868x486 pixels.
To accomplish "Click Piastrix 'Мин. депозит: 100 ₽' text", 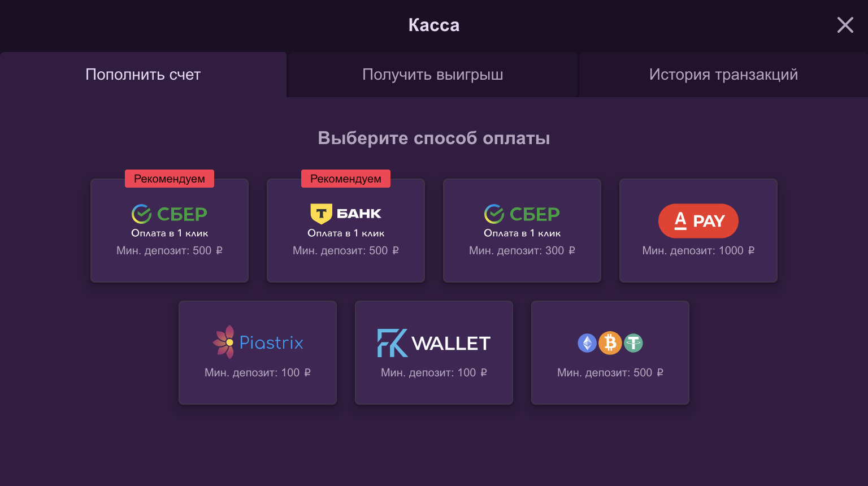I will [258, 372].
